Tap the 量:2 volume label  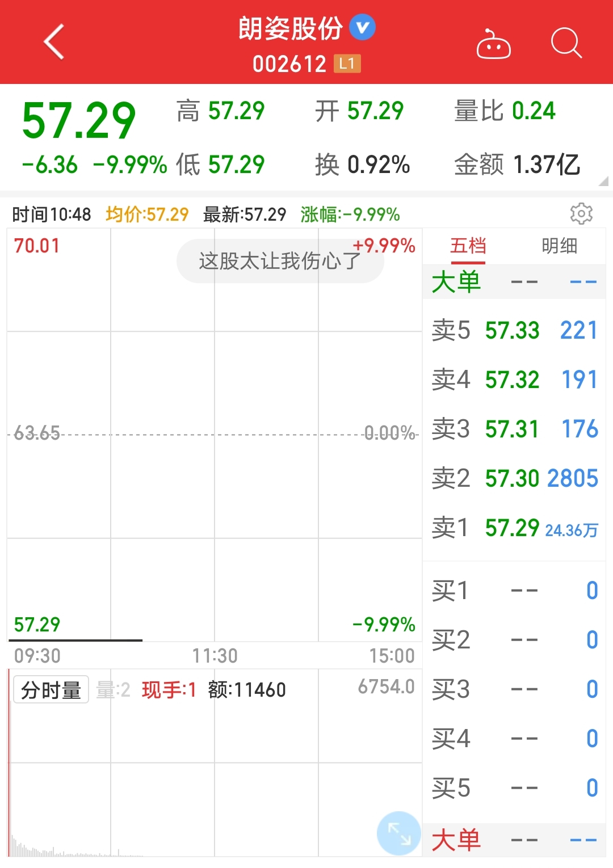pyautogui.click(x=114, y=690)
